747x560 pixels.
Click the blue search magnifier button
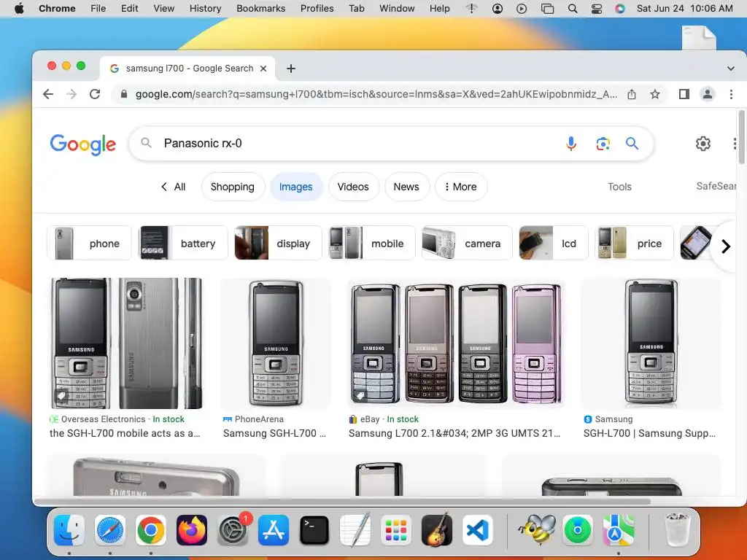coord(632,144)
